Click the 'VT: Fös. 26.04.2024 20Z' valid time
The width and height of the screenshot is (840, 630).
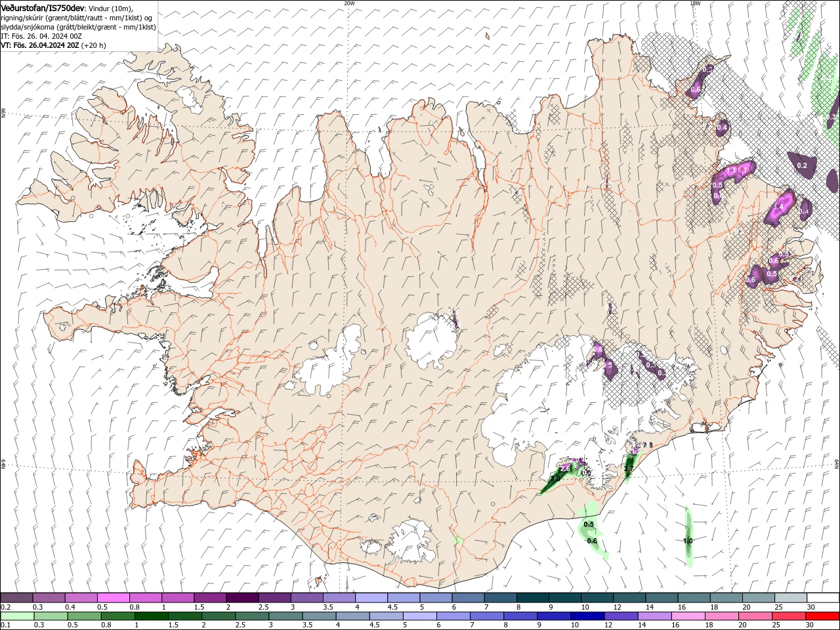(40, 45)
